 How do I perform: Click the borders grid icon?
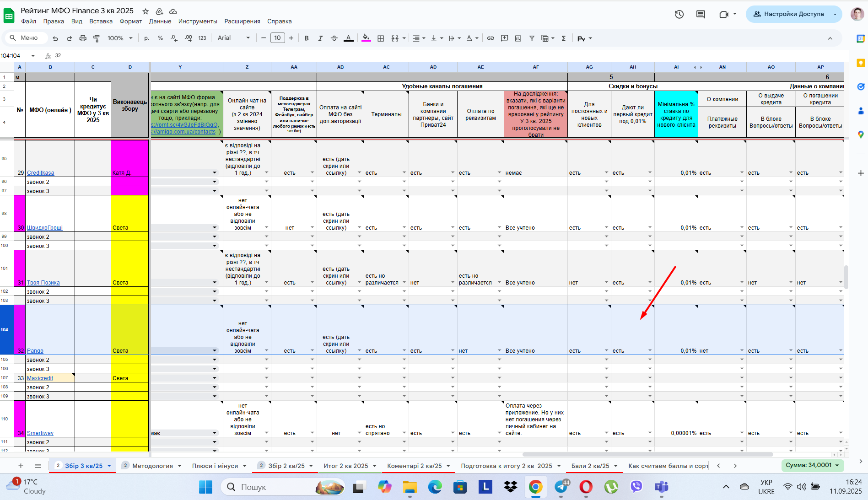click(381, 38)
